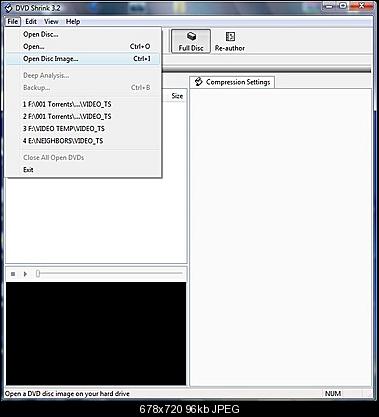Stop preview playback with the stop button
Image resolution: width=379 pixels, height=417 pixels.
[x=13, y=274]
